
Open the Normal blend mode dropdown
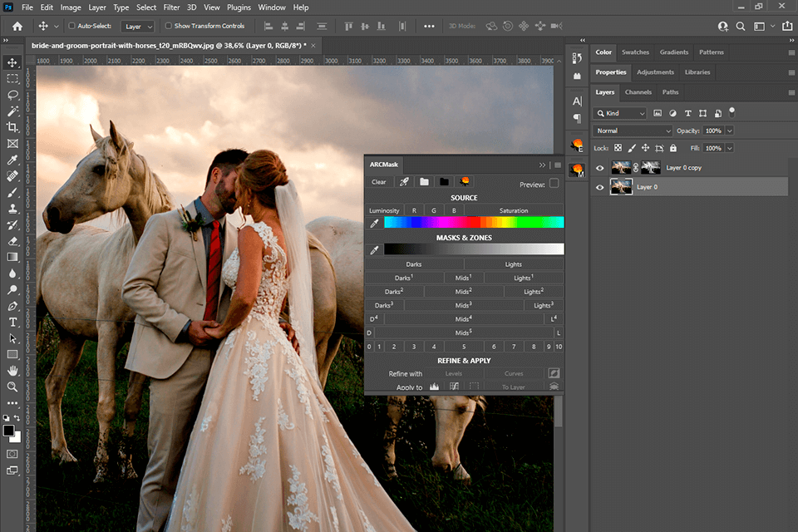(x=633, y=131)
